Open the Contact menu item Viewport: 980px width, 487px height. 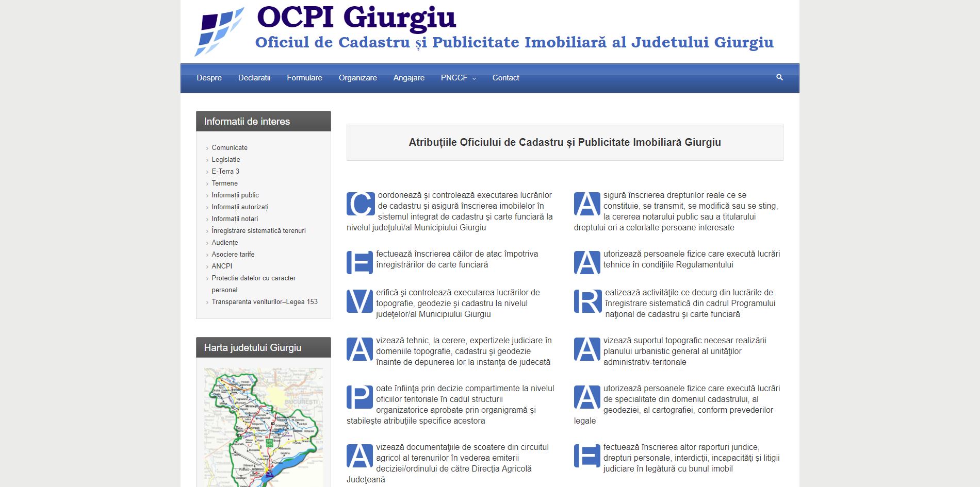click(505, 78)
